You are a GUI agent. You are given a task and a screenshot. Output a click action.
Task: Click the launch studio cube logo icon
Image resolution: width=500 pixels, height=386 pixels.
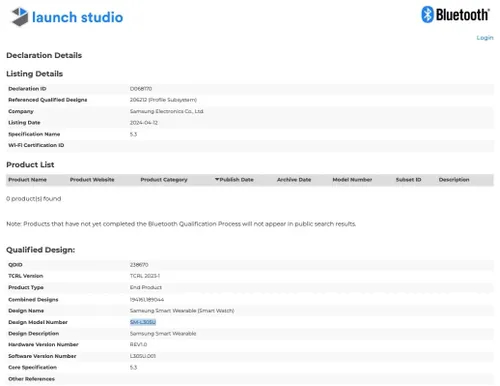20,17
